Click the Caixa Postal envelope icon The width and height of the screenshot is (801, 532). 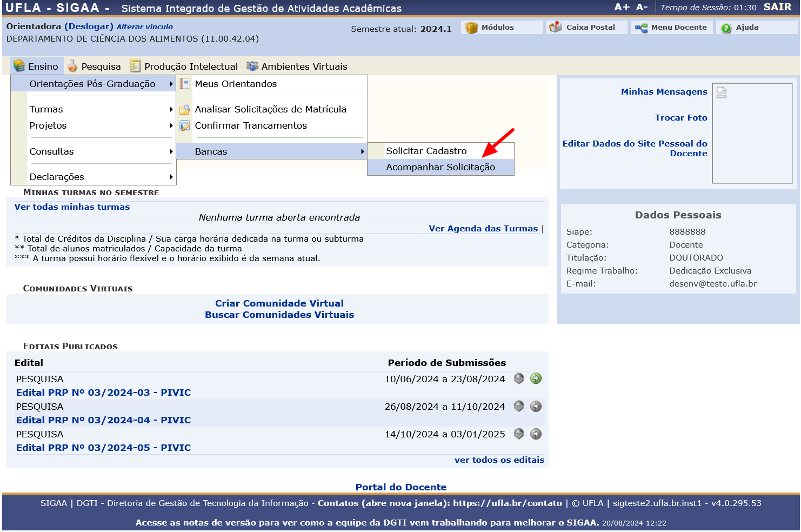point(556,27)
